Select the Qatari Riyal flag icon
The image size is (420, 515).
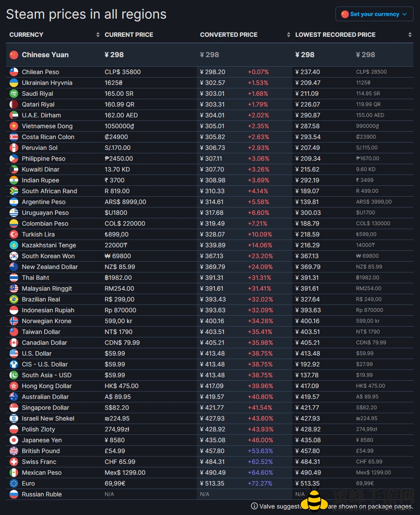pyautogui.click(x=14, y=104)
